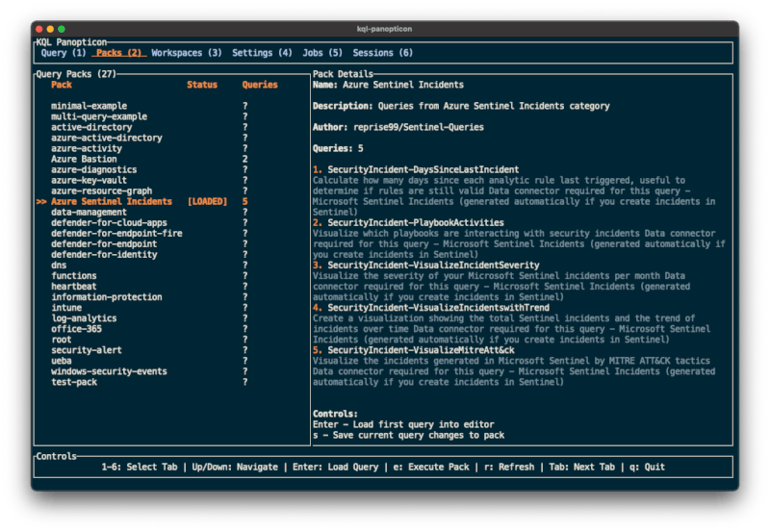Select the windows-security-events pack
The width and height of the screenshot is (770, 532).
[109, 371]
